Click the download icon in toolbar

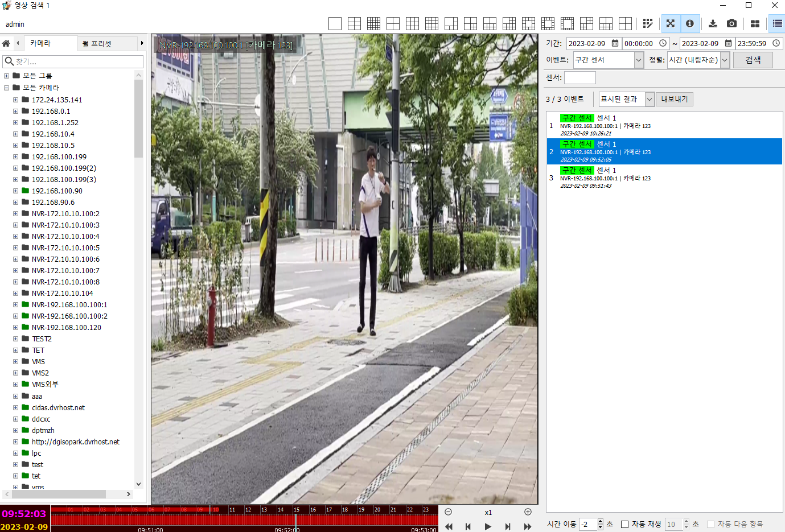(x=713, y=24)
